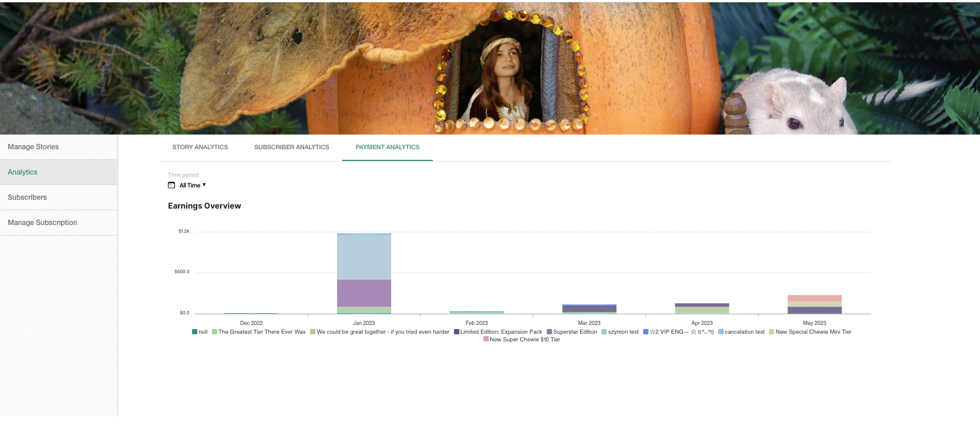Select Analytics in the sidebar
Image resolution: width=980 pixels, height=433 pixels.
click(x=59, y=172)
